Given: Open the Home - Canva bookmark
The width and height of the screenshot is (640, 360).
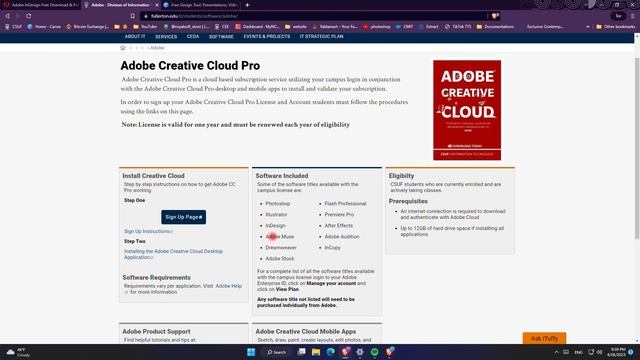Looking at the screenshot, I should 44,27.
